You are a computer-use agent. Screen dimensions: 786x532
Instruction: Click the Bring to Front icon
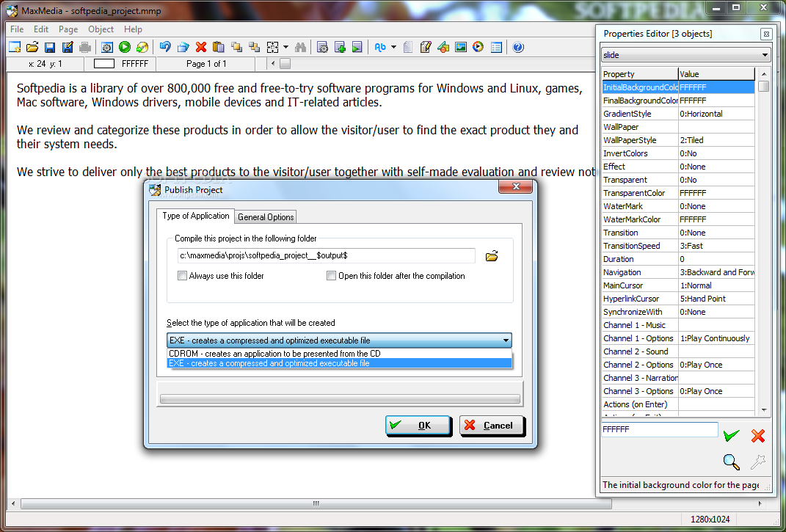(x=236, y=47)
